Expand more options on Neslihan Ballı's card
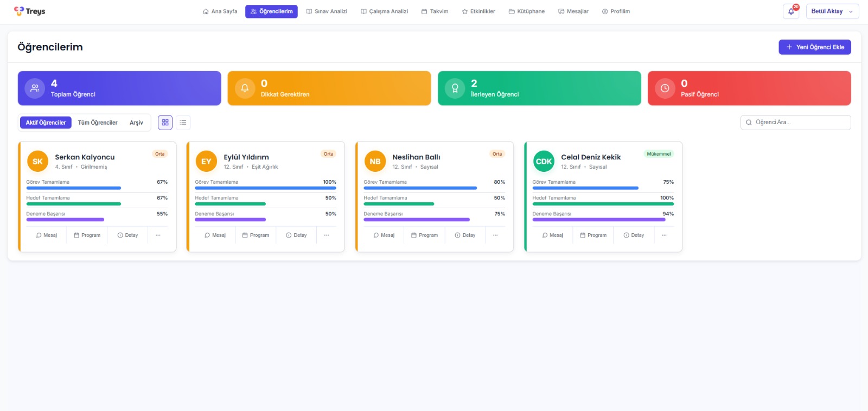The width and height of the screenshot is (868, 411). point(495,235)
